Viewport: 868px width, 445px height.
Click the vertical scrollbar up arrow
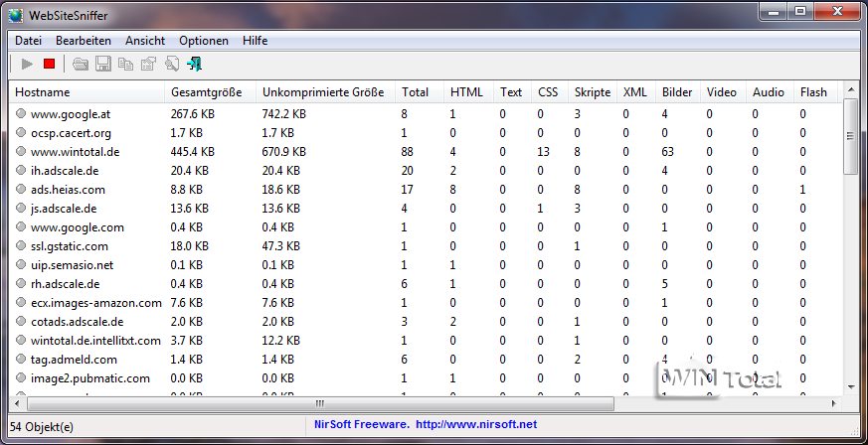pos(851,90)
